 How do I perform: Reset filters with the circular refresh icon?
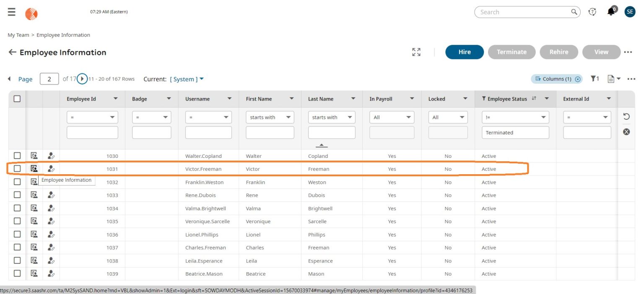point(626,116)
